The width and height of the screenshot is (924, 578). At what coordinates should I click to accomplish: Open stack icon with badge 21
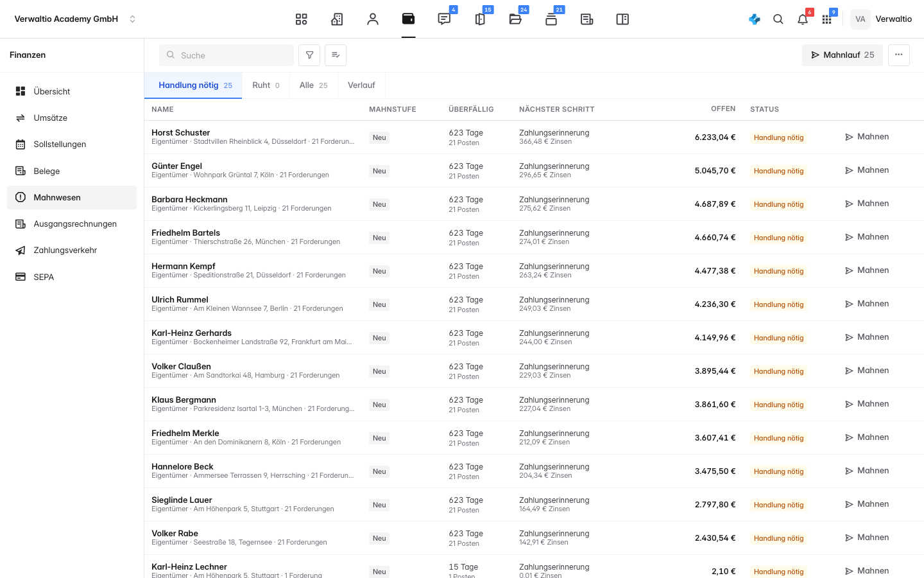click(x=551, y=19)
